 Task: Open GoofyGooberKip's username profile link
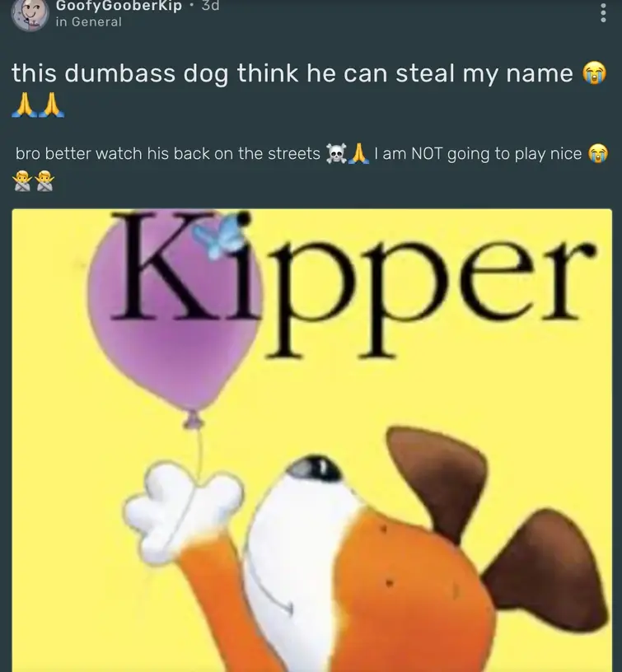click(119, 6)
